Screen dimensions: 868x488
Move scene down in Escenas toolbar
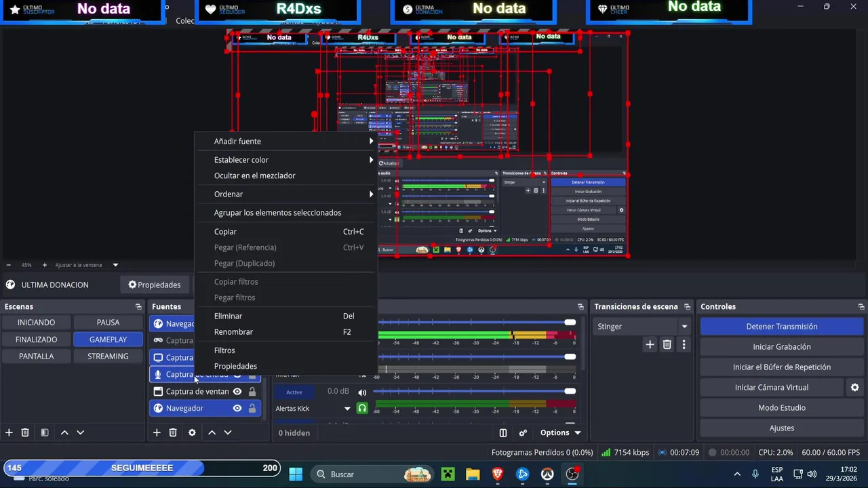[80, 432]
